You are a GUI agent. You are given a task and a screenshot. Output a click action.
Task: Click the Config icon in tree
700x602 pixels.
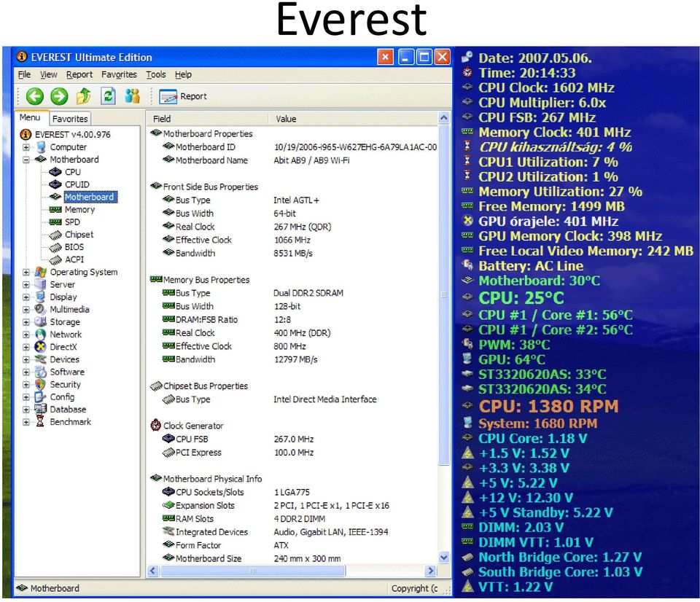[41, 396]
